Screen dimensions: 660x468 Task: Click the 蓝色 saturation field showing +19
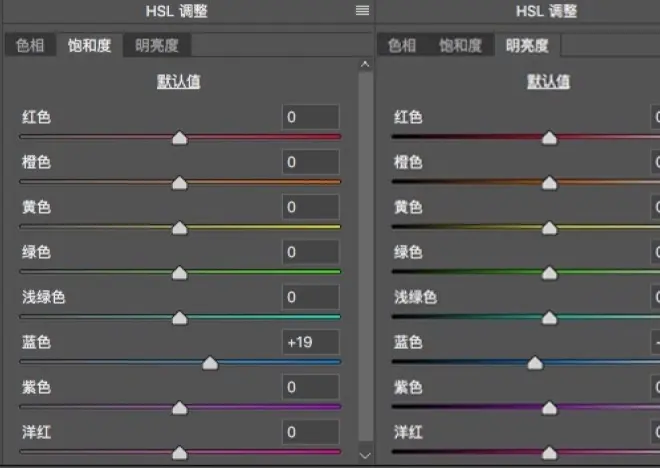pyautogui.click(x=311, y=342)
